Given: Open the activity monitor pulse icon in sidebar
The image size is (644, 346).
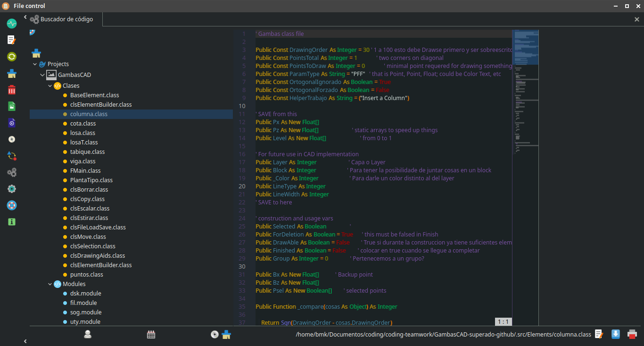Looking at the screenshot, I should (x=12, y=23).
